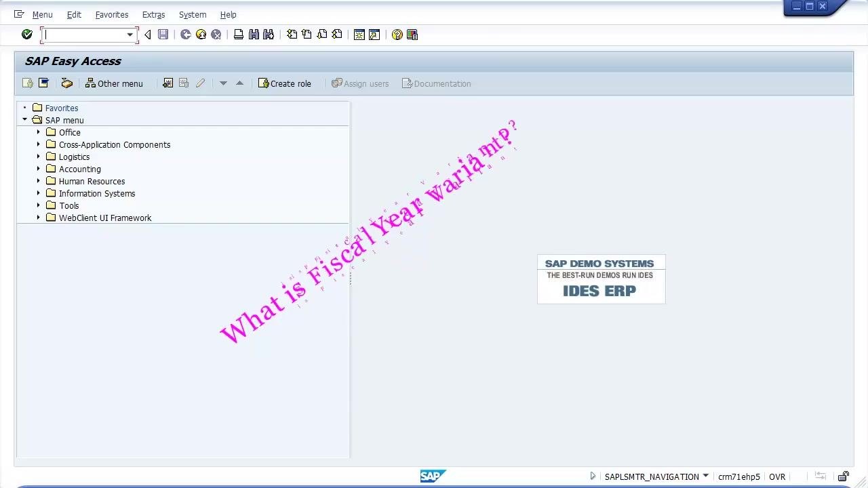Click the Move Favorites Up arrow
This screenshot has height=488, width=868.
(239, 83)
